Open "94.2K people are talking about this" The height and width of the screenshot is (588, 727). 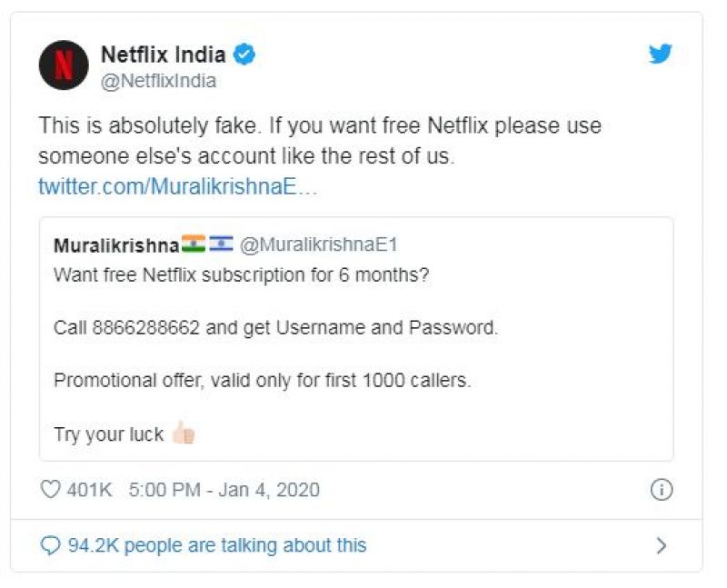[x=217, y=545]
